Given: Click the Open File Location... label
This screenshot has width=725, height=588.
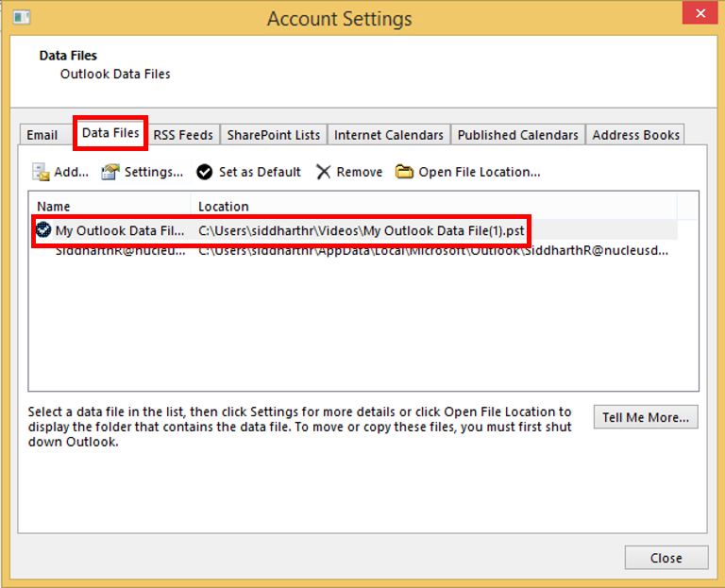Looking at the screenshot, I should (480, 172).
